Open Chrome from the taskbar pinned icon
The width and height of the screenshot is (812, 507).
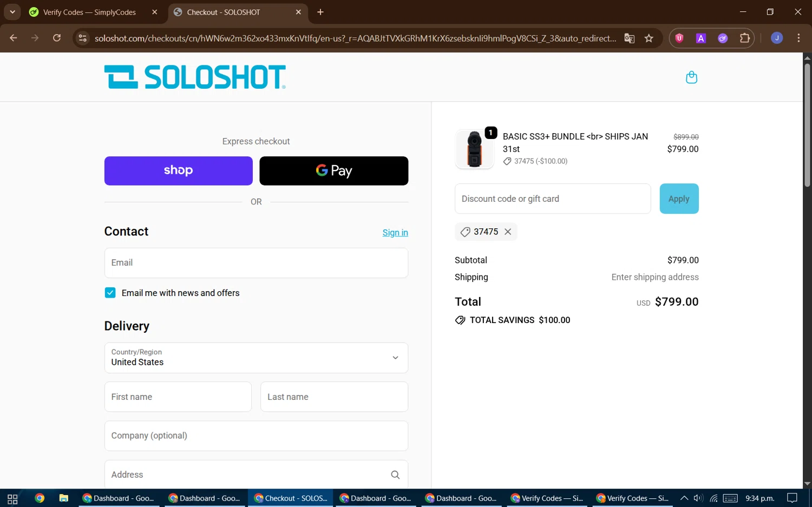pos(39,498)
